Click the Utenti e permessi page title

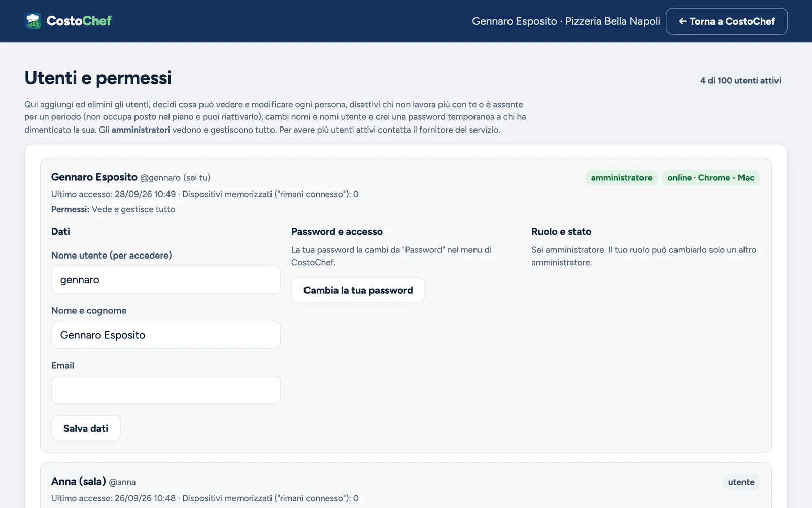pyautogui.click(x=98, y=78)
